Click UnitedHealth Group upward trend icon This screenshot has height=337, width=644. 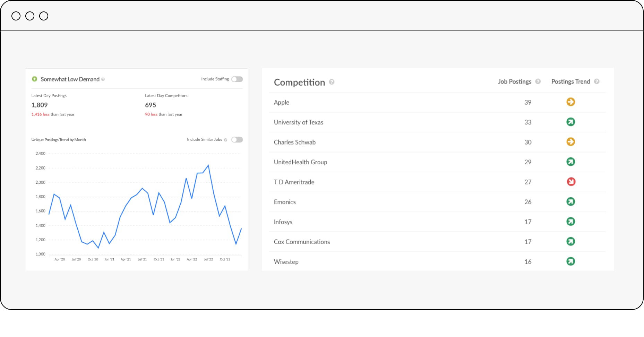pyautogui.click(x=571, y=162)
